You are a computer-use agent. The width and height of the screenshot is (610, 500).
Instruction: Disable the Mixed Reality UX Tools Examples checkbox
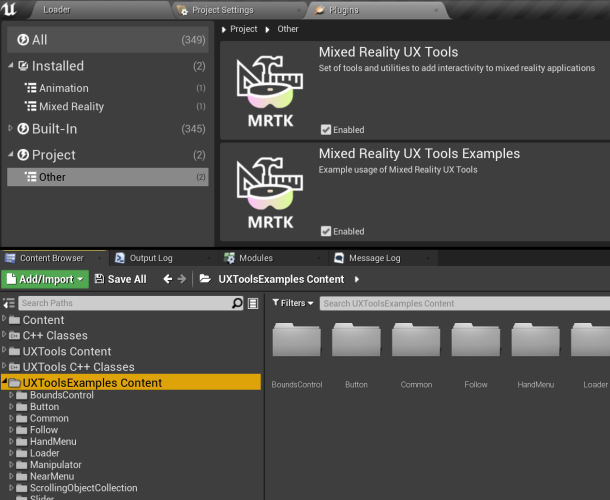326,231
